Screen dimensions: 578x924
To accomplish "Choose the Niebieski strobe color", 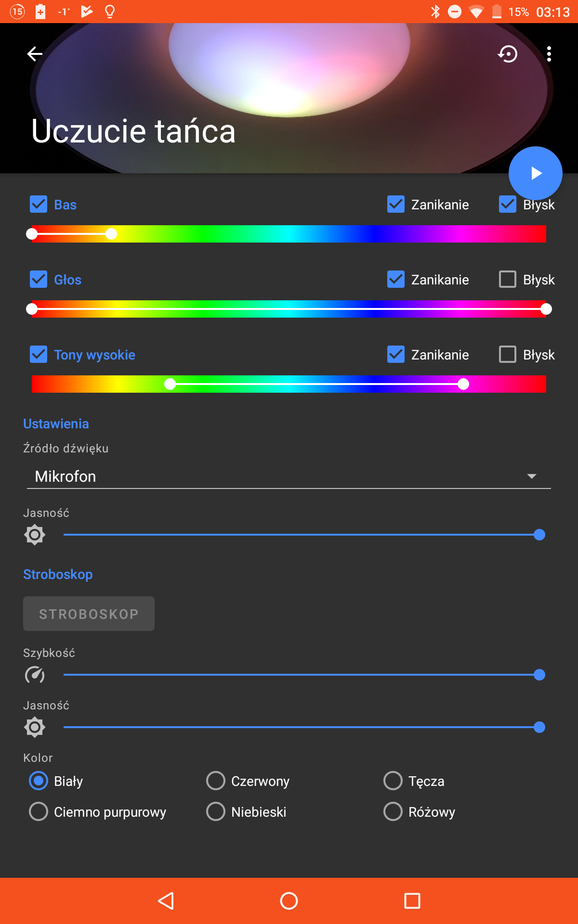I will tap(216, 811).
